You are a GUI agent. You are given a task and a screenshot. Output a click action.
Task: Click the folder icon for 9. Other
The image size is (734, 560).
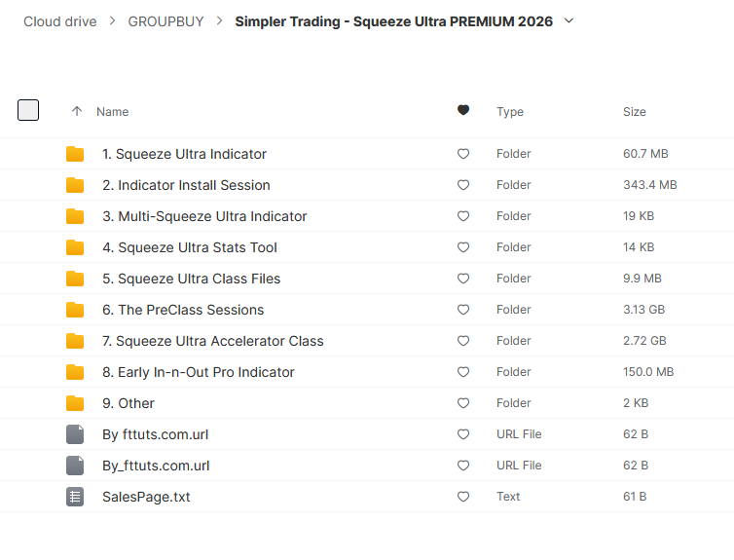(75, 403)
